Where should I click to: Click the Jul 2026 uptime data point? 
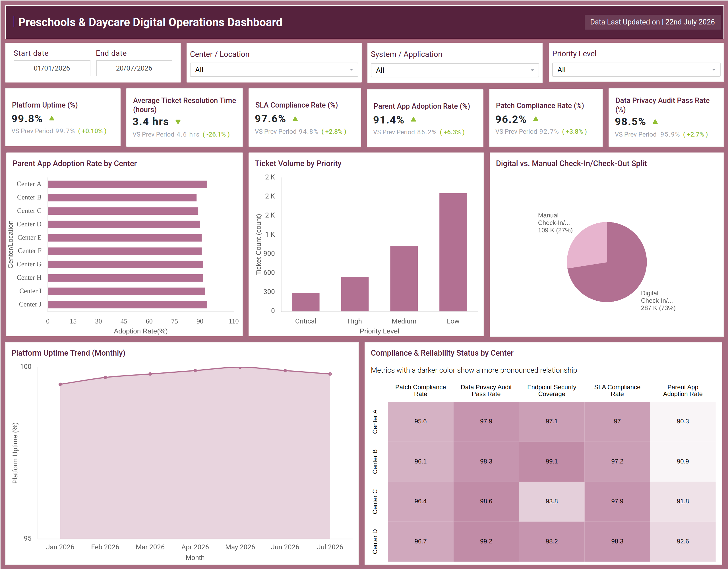[330, 374]
